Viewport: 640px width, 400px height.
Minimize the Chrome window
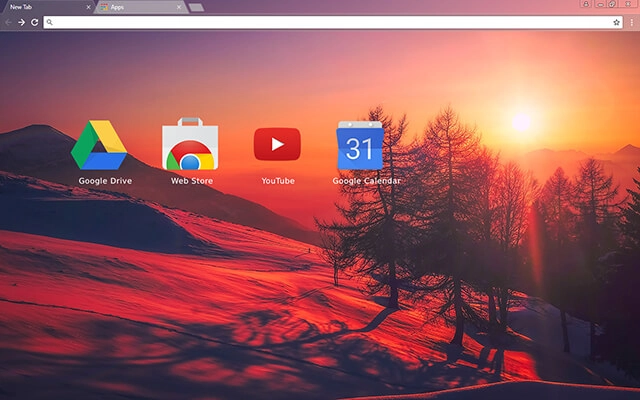point(600,4)
